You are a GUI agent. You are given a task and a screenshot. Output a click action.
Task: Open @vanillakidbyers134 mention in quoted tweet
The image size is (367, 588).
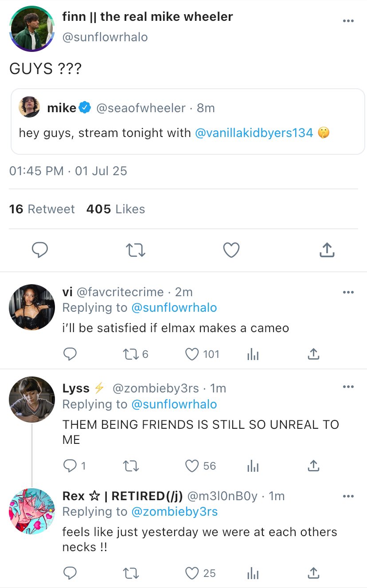coord(254,133)
